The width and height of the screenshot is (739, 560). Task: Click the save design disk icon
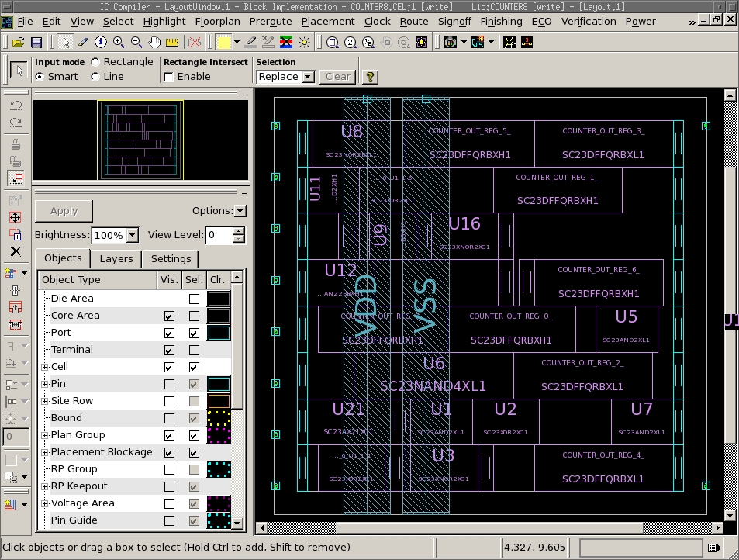36,42
